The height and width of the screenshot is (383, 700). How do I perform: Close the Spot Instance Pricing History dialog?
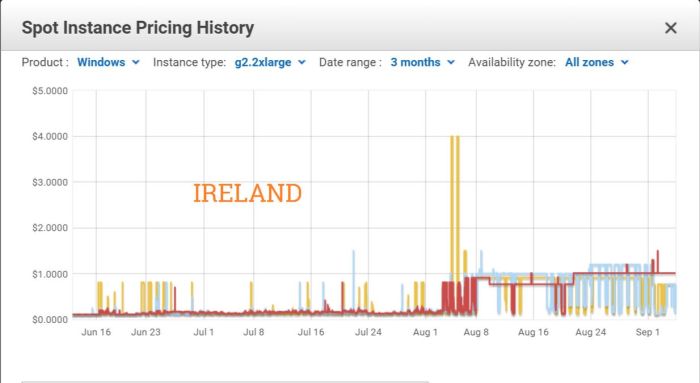(671, 28)
